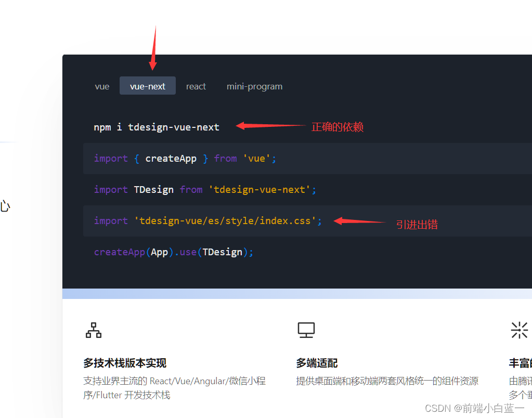The height and width of the screenshot is (418, 532).
Task: Select the createApp import code line
Action: pyautogui.click(x=184, y=158)
